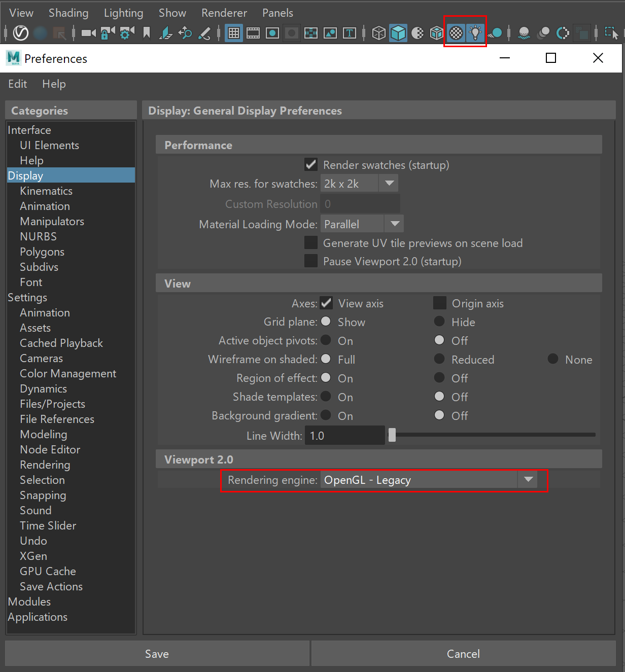Viewport: 625px width, 672px height.
Task: Toggle the Textured checker-sphere icon
Action: 456,33
